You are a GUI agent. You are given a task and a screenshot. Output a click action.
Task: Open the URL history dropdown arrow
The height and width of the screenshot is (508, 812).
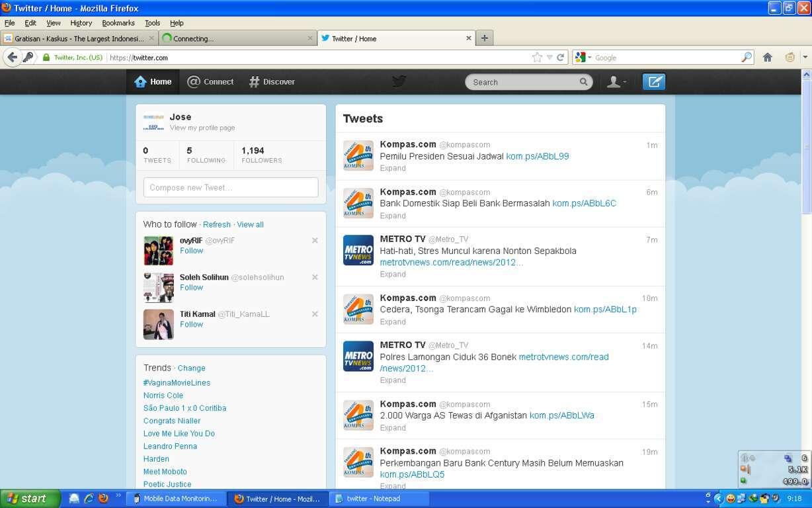[549, 58]
